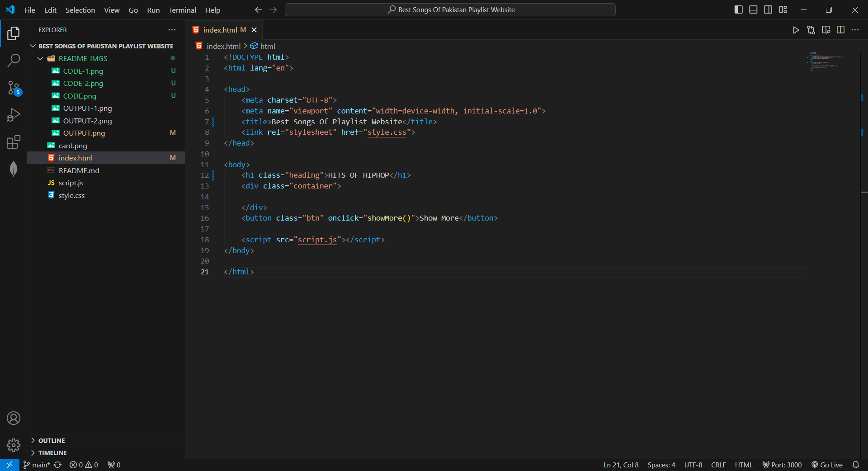
Task: Close the index.html editor tab
Action: pyautogui.click(x=254, y=30)
